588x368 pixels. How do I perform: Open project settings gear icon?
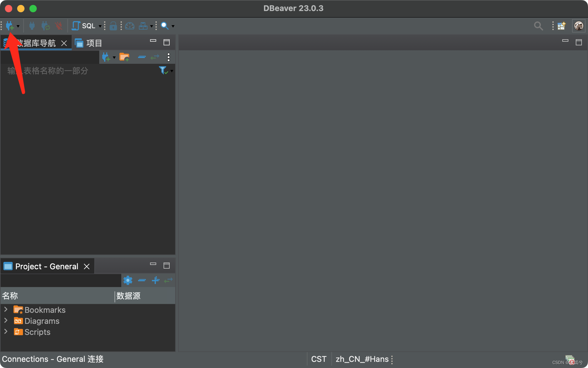[128, 280]
